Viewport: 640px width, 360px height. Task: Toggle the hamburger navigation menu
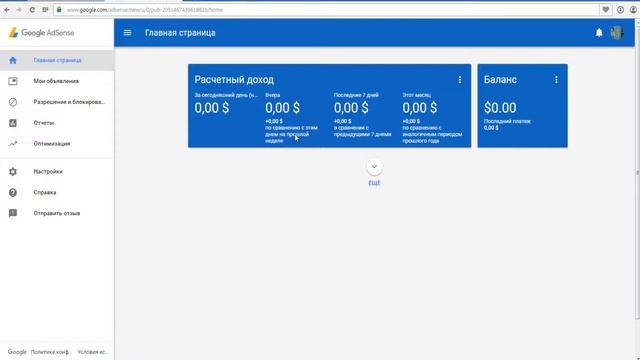point(127,33)
